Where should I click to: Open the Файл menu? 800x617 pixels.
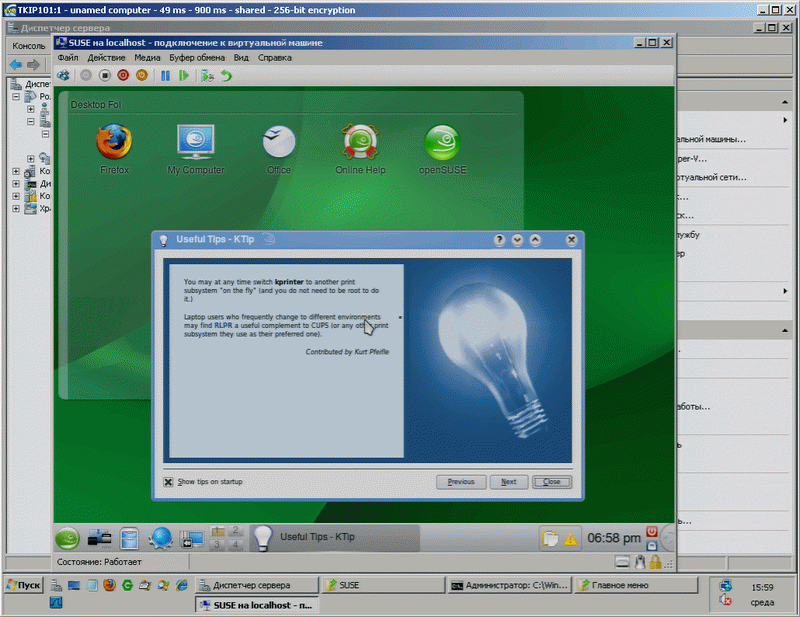pyautogui.click(x=68, y=58)
